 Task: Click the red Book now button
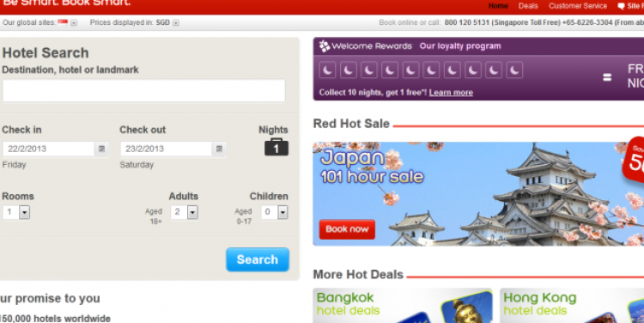click(x=347, y=229)
